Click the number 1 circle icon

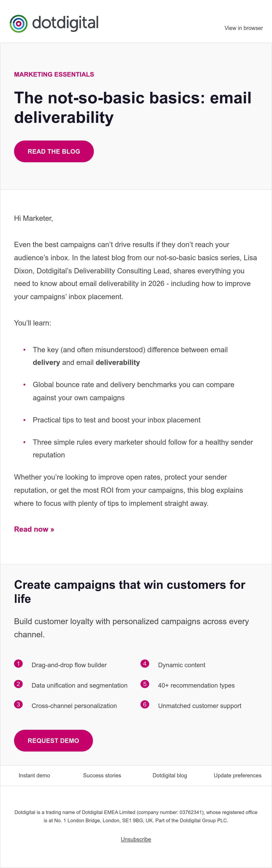tap(18, 664)
